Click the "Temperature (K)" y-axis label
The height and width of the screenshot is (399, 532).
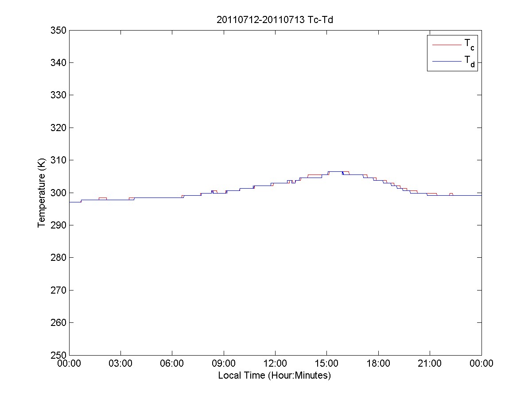(x=42, y=193)
